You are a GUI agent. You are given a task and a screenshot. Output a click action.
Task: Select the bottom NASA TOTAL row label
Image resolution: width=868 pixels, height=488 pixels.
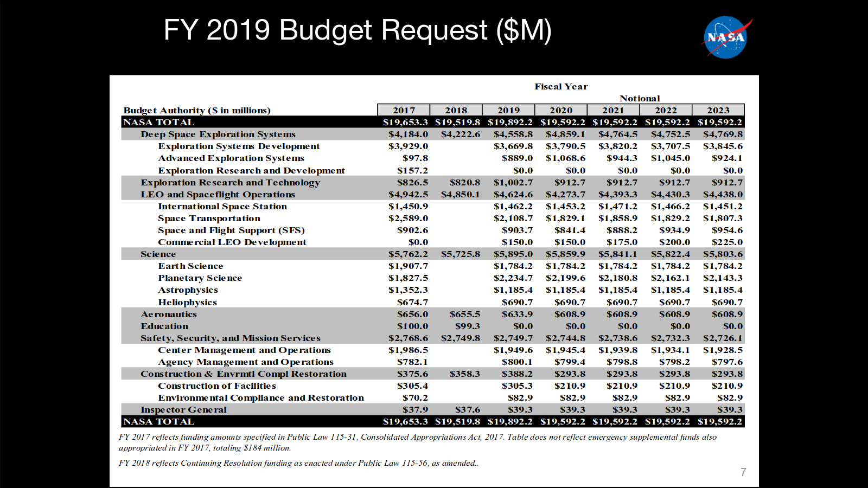158,421
